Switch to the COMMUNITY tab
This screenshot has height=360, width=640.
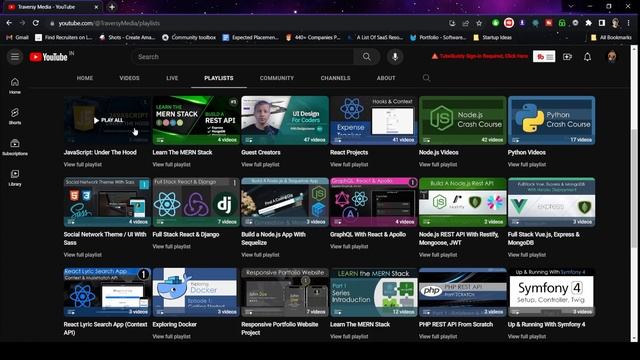tap(277, 78)
